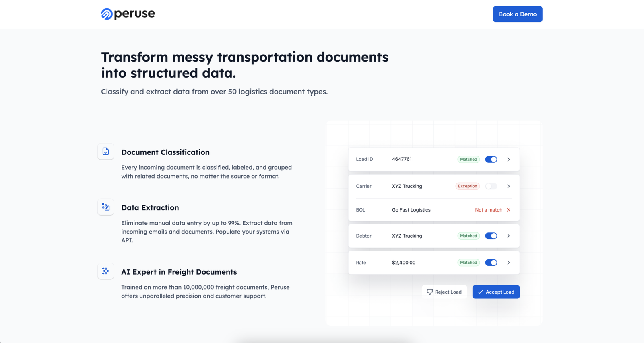Click the checkmark icon on Accept Load

(480, 292)
